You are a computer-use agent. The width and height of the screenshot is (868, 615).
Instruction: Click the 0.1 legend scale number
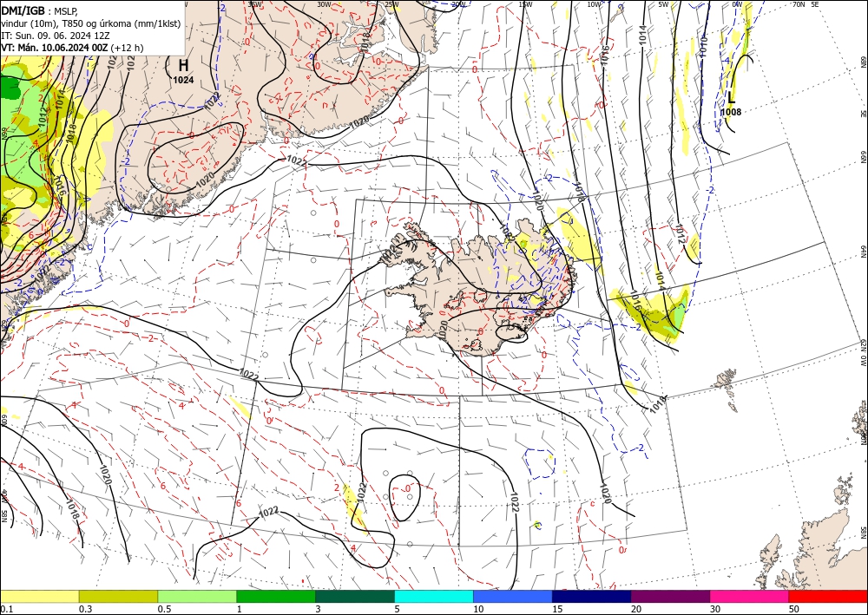pyautogui.click(x=5, y=609)
